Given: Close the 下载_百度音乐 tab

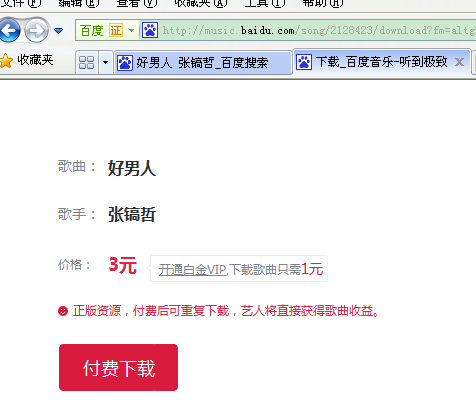Looking at the screenshot, I should 460,62.
